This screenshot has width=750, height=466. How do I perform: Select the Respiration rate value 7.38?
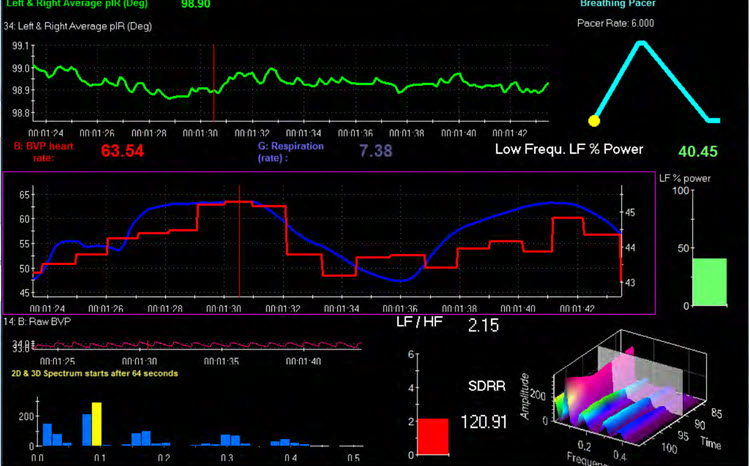click(x=376, y=150)
